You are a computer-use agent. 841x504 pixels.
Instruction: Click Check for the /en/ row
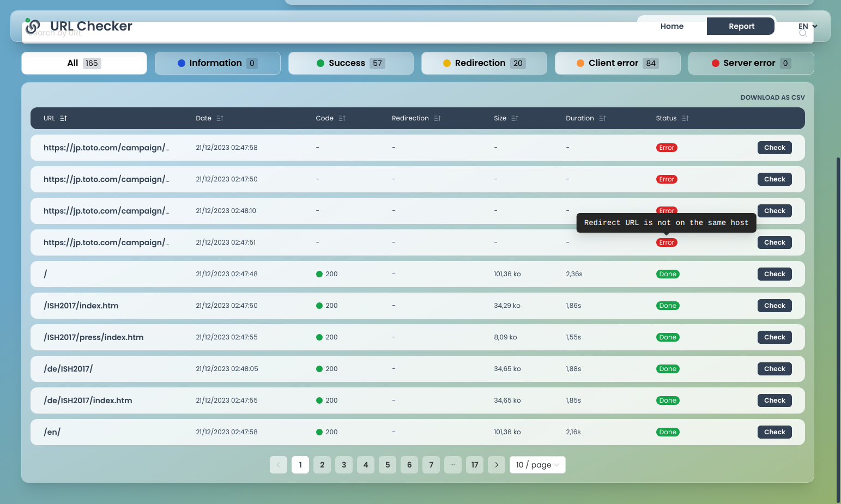tap(775, 432)
